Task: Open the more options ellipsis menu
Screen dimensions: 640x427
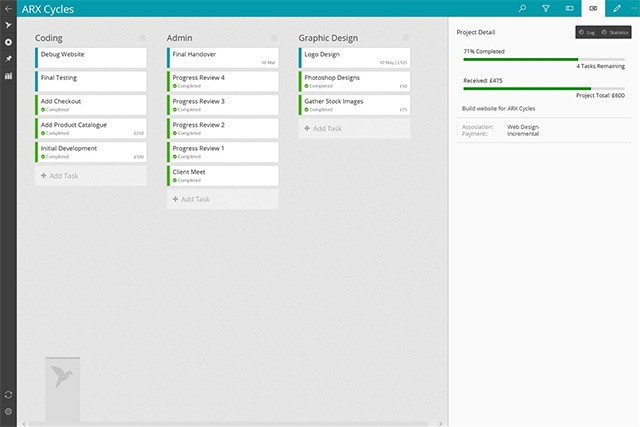Action: [633, 8]
